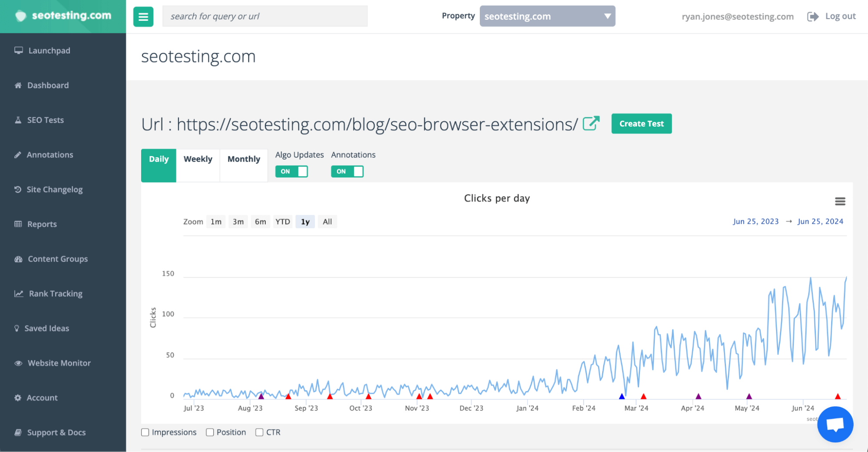
Task: Set zoom to 3m
Action: click(x=238, y=222)
